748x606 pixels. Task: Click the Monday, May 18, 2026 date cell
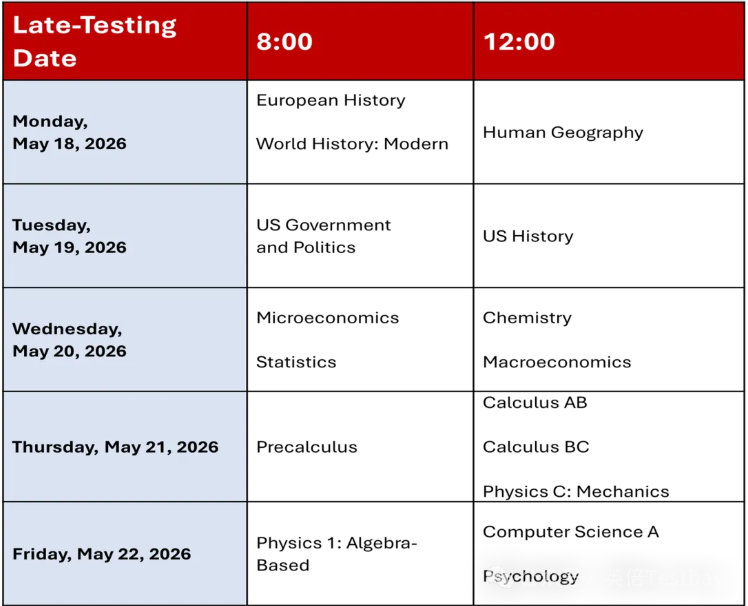point(70,132)
